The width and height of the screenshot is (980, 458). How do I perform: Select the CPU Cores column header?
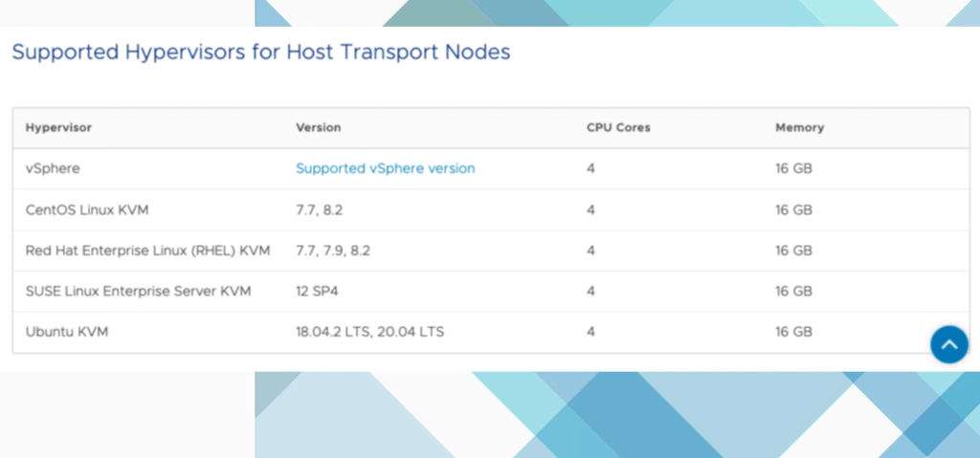[618, 127]
